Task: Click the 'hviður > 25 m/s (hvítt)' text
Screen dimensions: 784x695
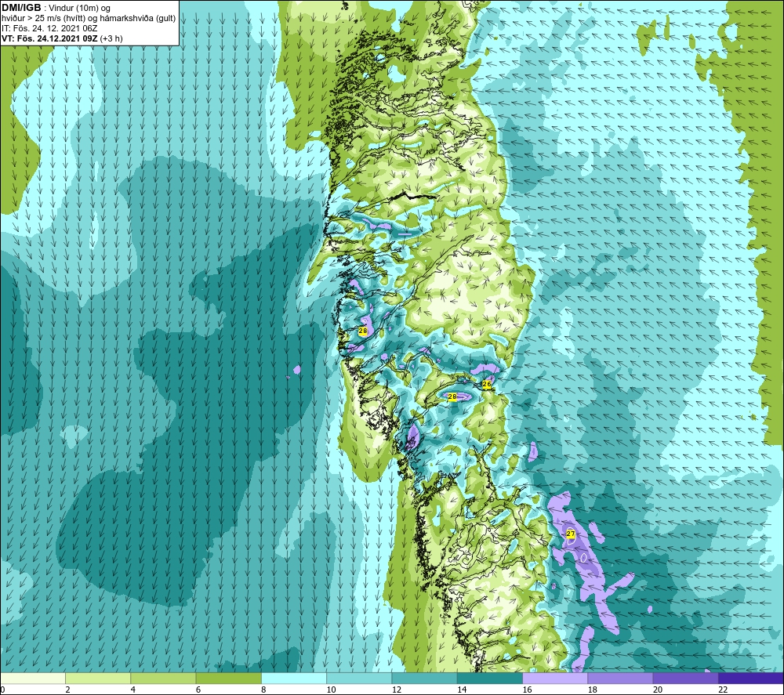Action: coord(42,19)
